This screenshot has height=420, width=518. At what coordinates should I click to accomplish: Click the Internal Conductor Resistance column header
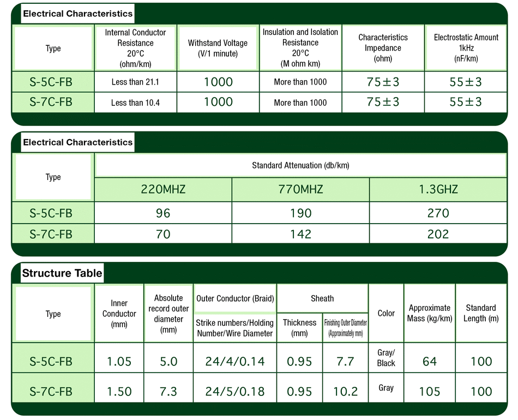coord(135,47)
